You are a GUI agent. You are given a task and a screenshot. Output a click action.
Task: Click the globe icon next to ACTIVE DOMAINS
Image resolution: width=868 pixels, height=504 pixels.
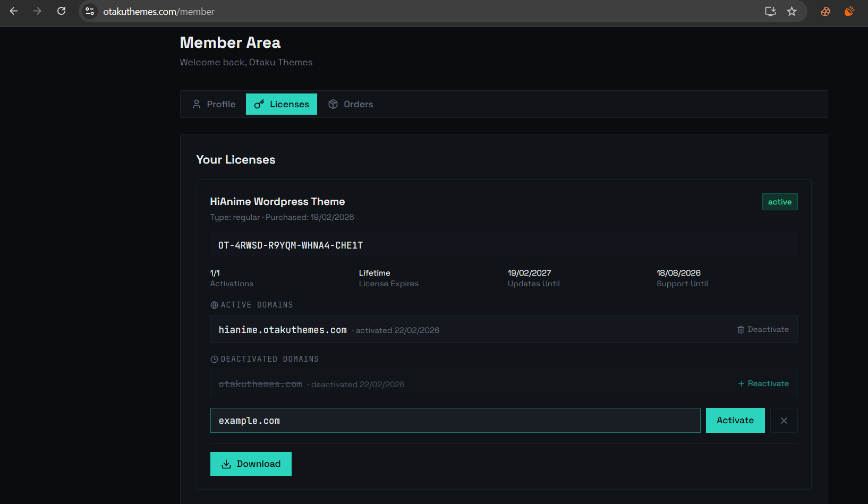coord(214,305)
